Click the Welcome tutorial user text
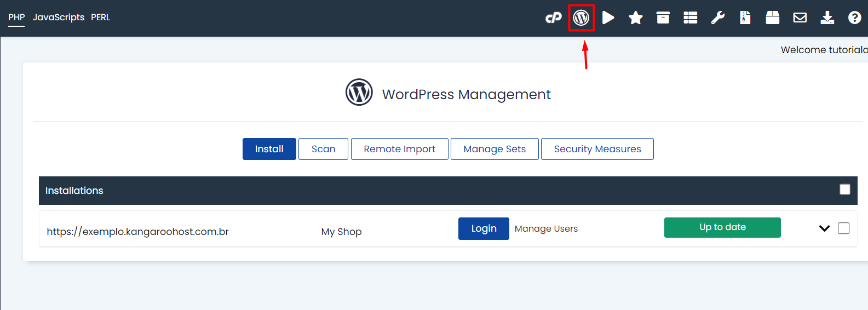 [x=824, y=50]
